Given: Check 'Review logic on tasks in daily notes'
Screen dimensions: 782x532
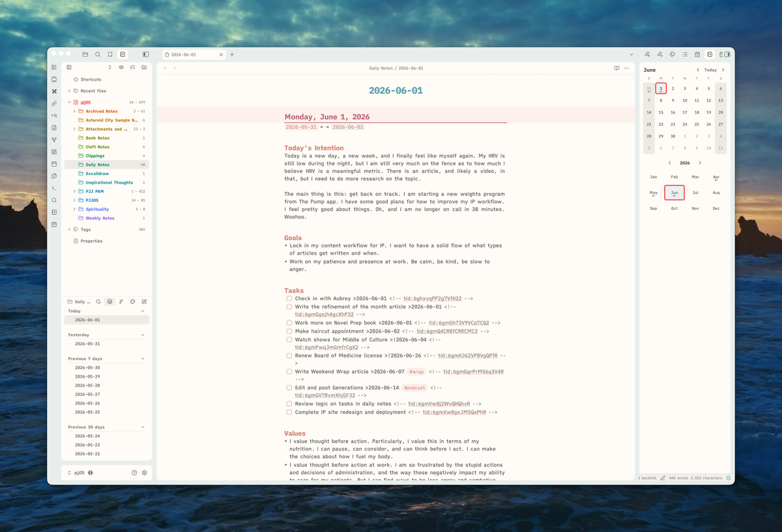Looking at the screenshot, I should coord(289,404).
